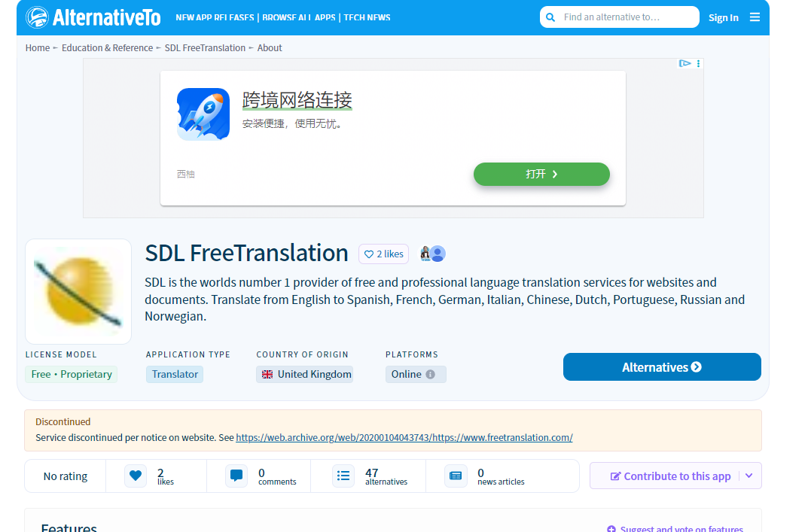This screenshot has width=808, height=532.
Task: Click the user avatars next to likes
Action: 433,254
